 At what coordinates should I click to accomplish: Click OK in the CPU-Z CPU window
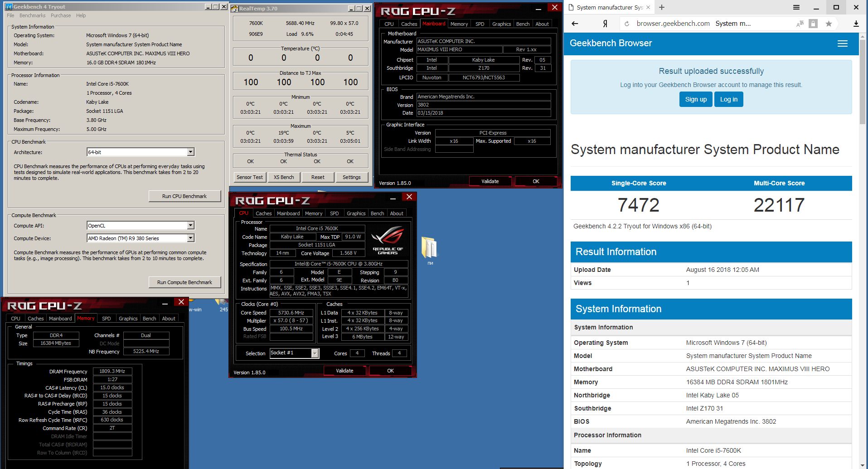[390, 371]
